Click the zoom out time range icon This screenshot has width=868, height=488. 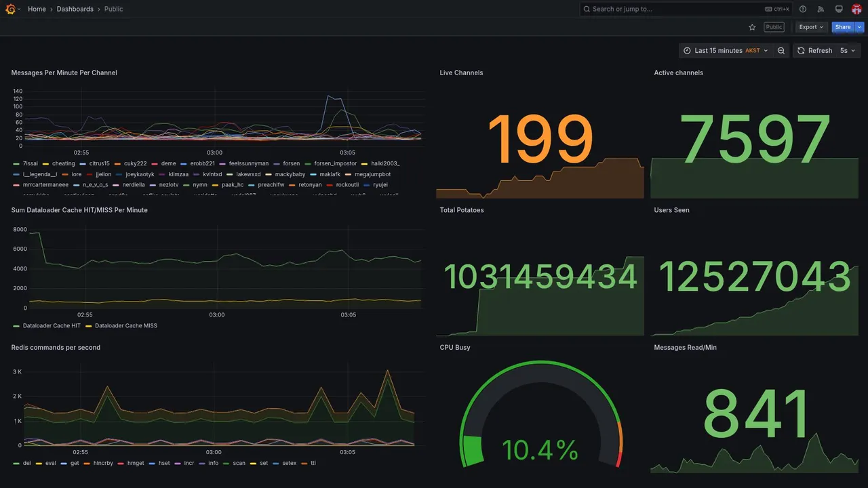pyautogui.click(x=781, y=51)
